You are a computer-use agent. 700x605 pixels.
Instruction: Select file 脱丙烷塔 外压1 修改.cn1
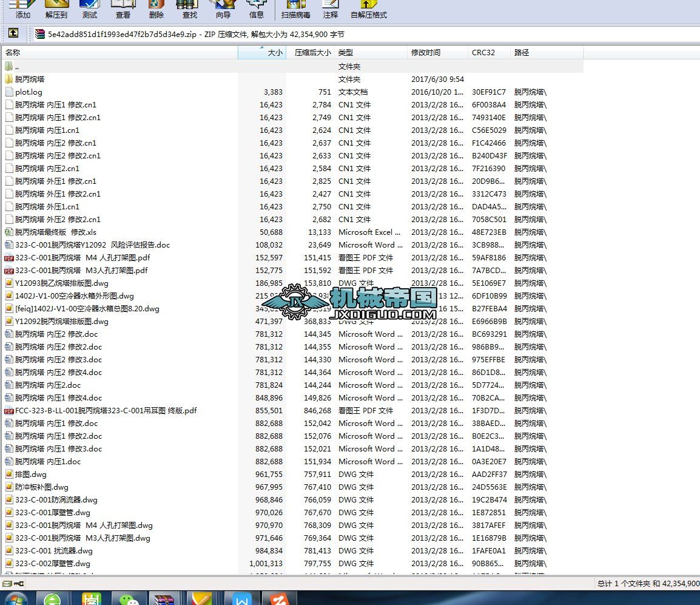pos(56,181)
